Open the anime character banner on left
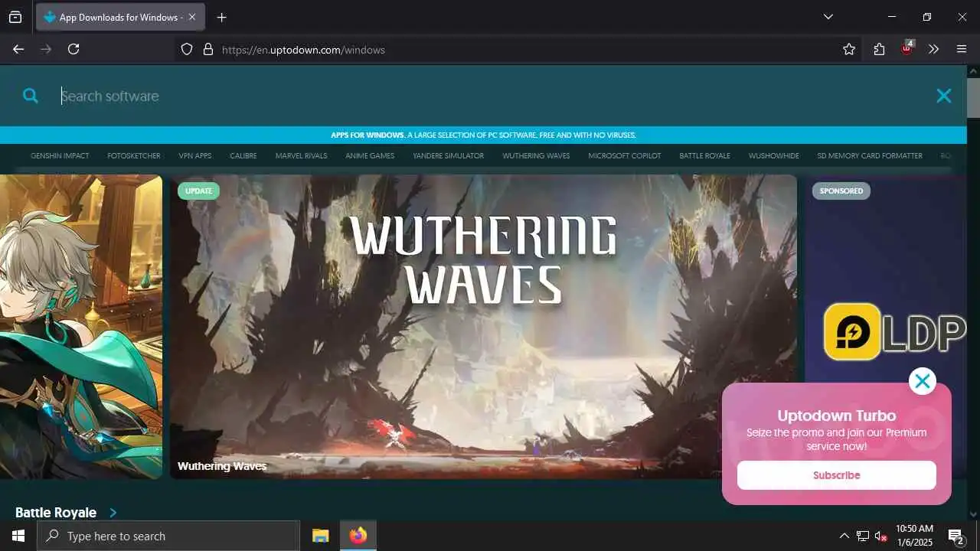Screen dimensions: 980x551 81,327
